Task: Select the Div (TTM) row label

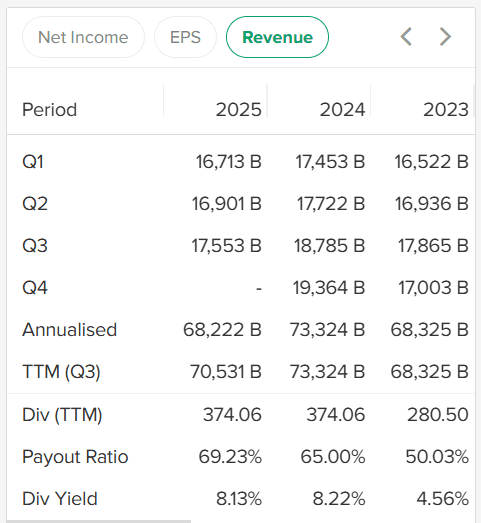Action: (62, 415)
